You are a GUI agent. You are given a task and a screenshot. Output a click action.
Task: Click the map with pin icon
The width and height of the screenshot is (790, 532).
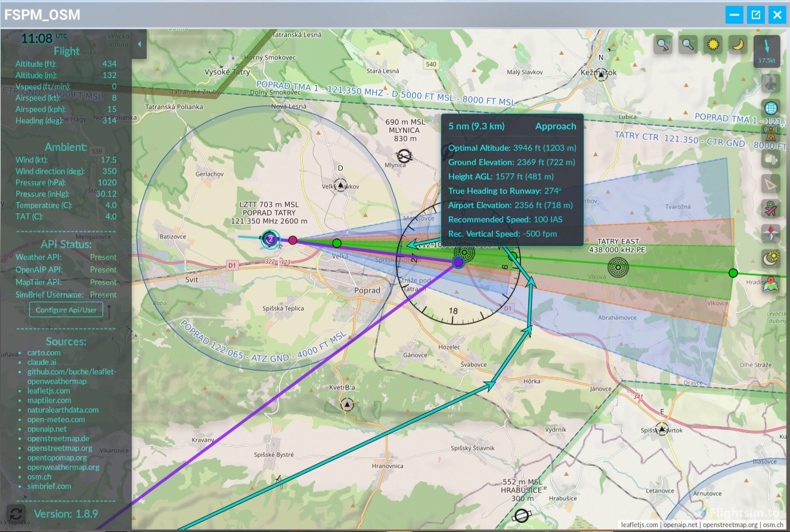pyautogui.click(x=769, y=284)
